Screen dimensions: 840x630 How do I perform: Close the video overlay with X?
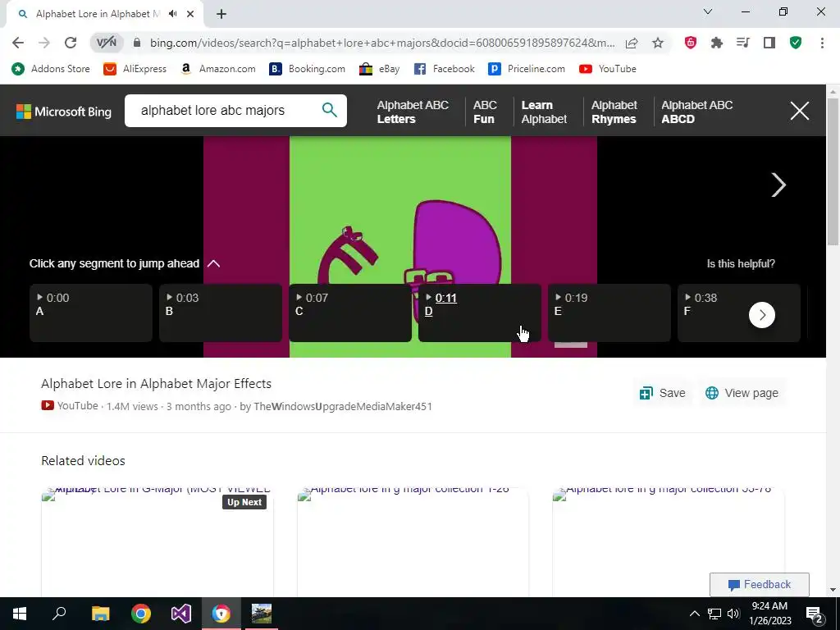coord(799,111)
